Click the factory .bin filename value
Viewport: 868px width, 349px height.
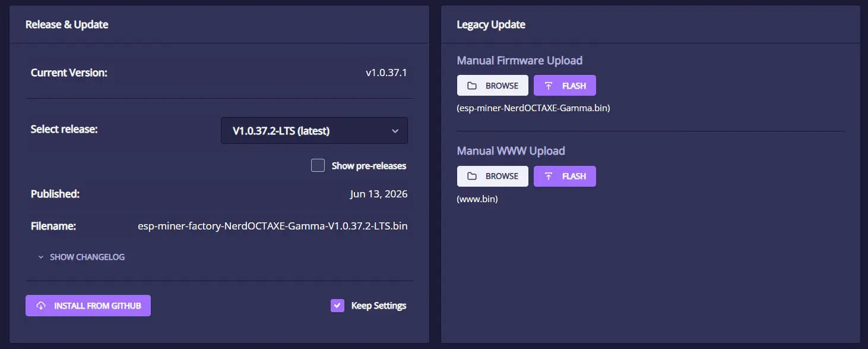[273, 226]
